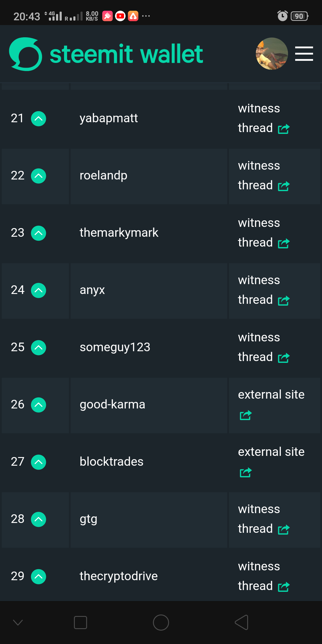Open good-karma's external site link
322x644 pixels.
click(271, 404)
